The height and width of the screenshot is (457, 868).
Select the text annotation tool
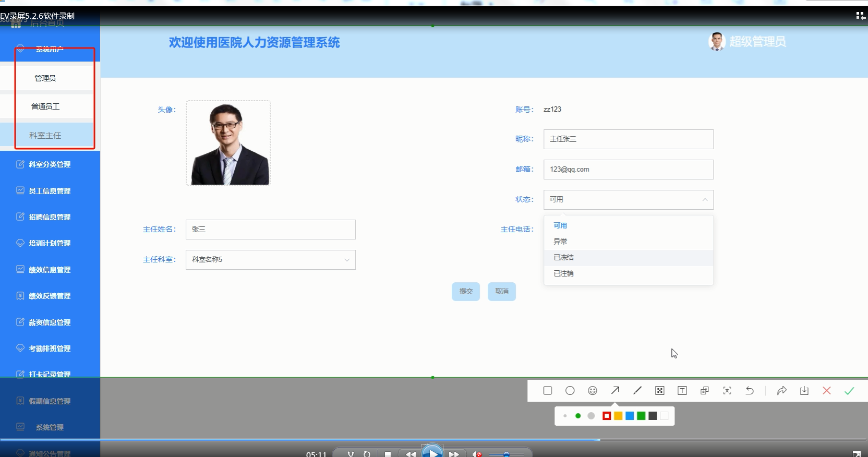coord(682,391)
